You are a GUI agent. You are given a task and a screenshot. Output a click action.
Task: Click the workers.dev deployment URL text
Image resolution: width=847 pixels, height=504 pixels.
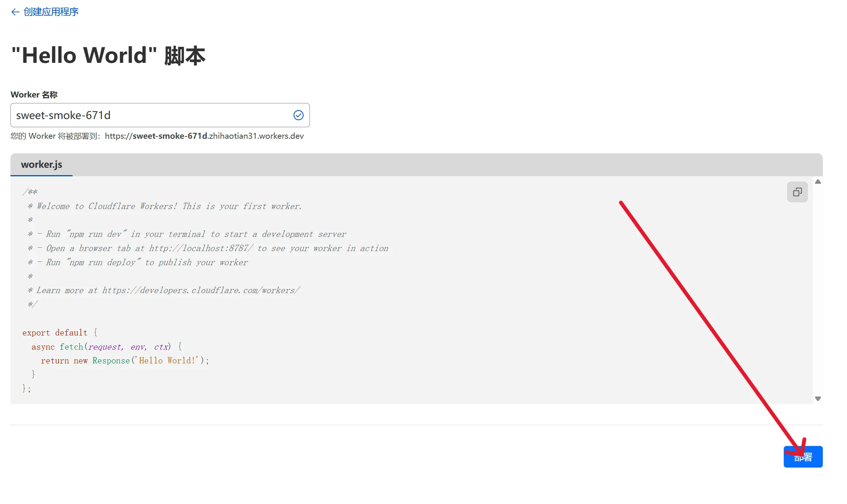204,136
